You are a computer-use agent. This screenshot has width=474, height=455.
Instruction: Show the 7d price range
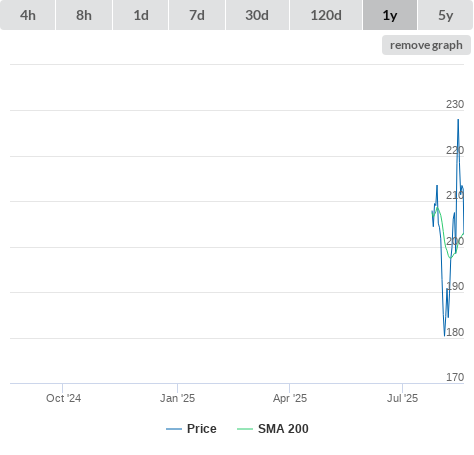(197, 15)
